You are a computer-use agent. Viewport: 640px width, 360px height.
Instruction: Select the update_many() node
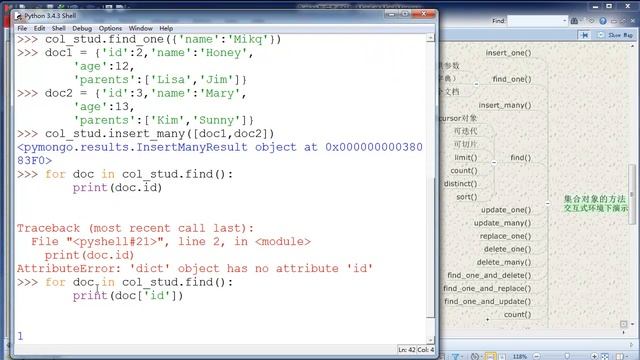pyautogui.click(x=502, y=223)
